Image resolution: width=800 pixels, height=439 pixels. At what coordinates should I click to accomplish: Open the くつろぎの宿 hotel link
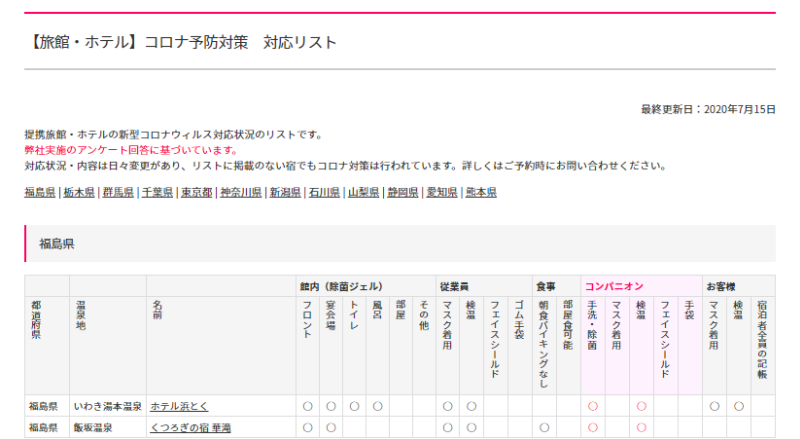[190, 428]
